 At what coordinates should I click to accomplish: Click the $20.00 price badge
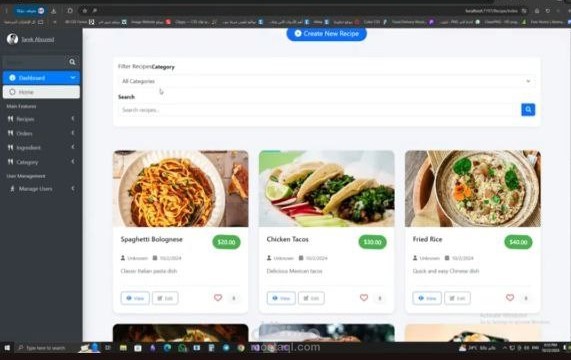226,242
